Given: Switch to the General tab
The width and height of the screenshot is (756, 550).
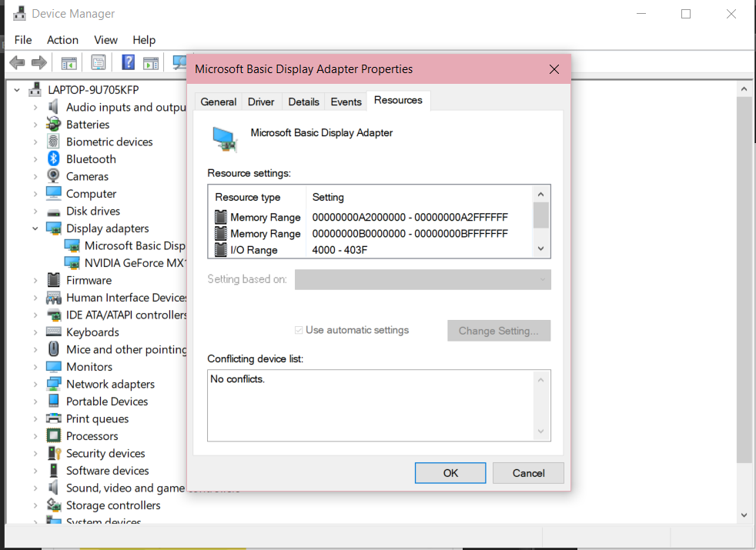Looking at the screenshot, I should point(219,102).
